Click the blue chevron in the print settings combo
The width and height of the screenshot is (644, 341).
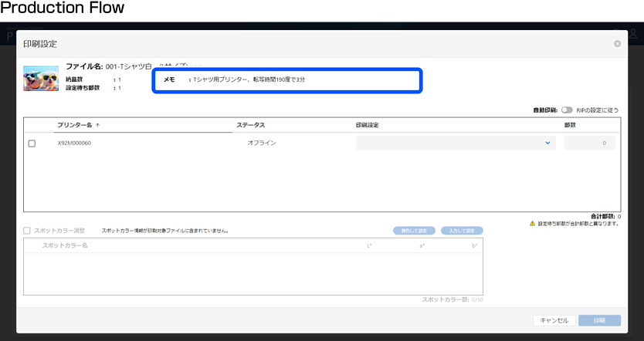coord(547,143)
